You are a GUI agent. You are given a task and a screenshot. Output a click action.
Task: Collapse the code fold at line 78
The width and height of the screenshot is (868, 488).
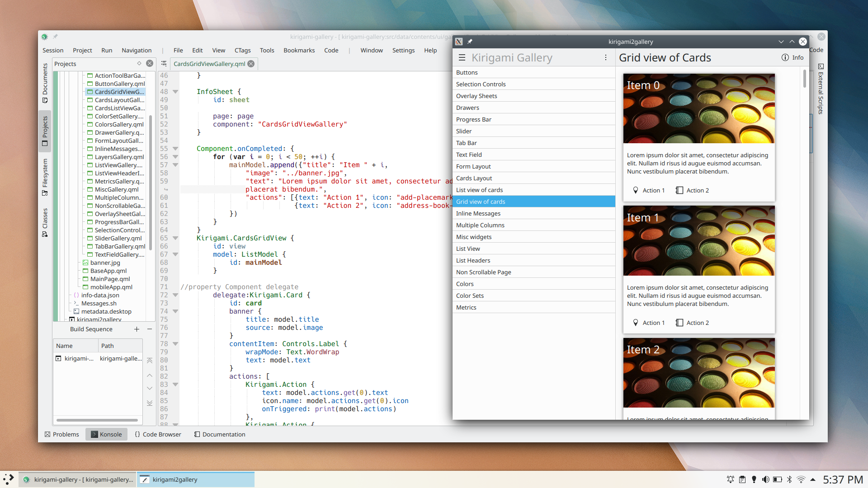tap(175, 344)
